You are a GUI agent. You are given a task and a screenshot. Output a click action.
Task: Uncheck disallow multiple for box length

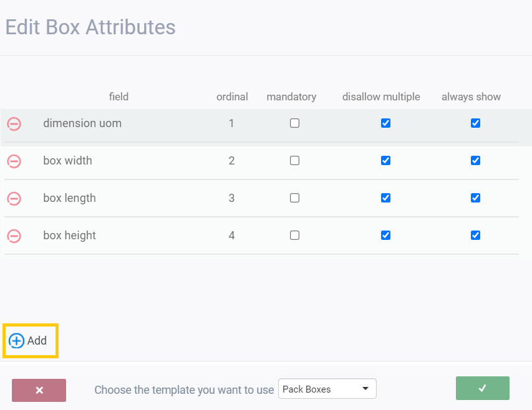385,198
